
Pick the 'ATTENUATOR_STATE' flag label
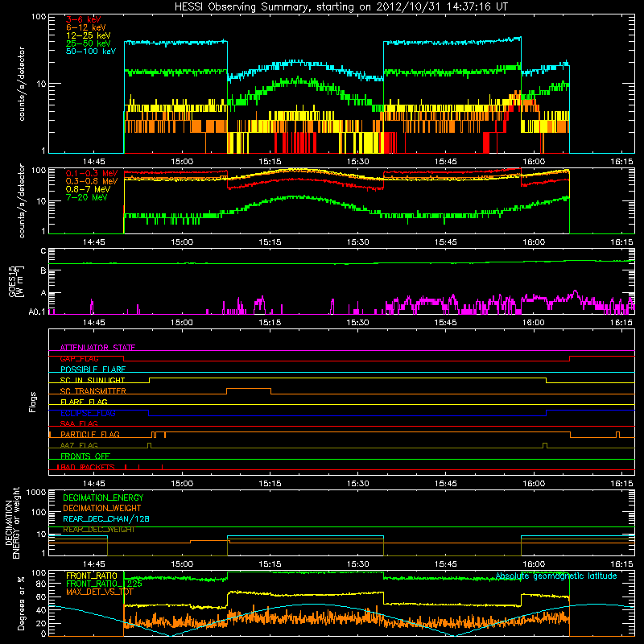click(97, 348)
